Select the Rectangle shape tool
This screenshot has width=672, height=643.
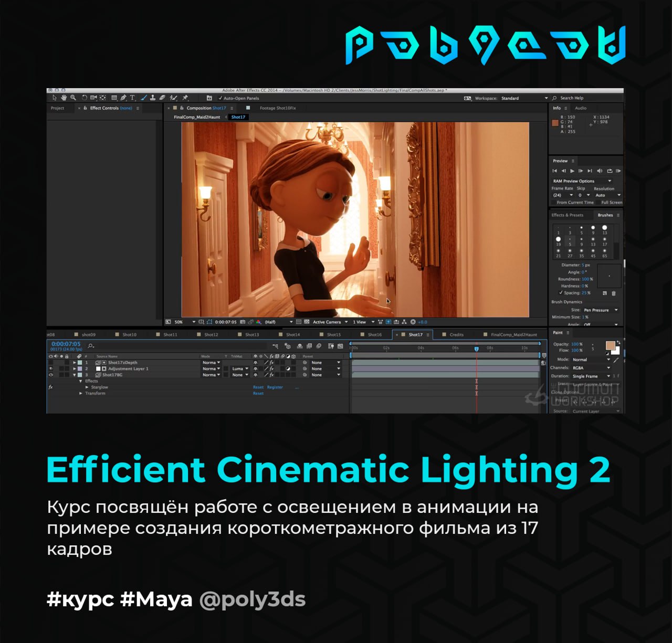coord(114,98)
